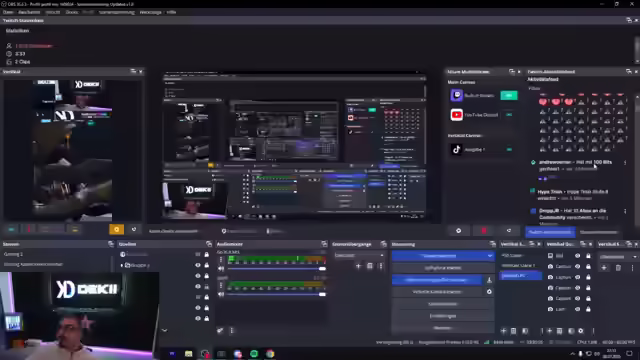Open the Docks menu
Image resolution: width=640 pixels, height=360 pixels.
pyautogui.click(x=72, y=12)
